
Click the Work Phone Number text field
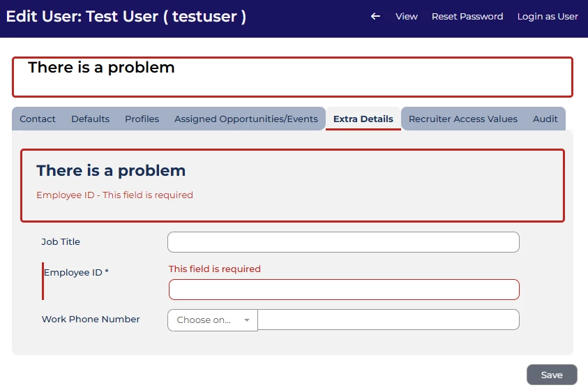point(389,320)
